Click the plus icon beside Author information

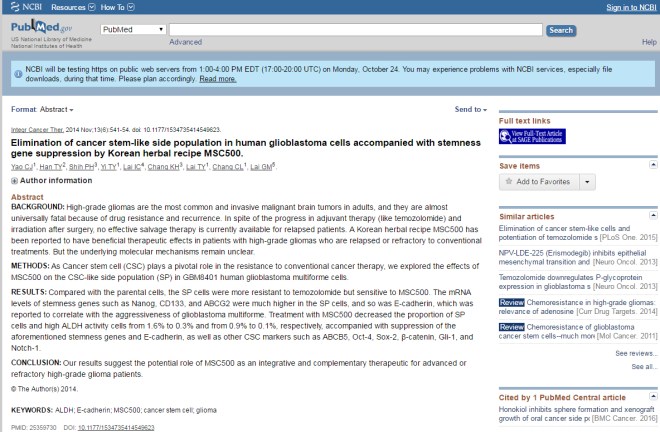click(x=14, y=181)
